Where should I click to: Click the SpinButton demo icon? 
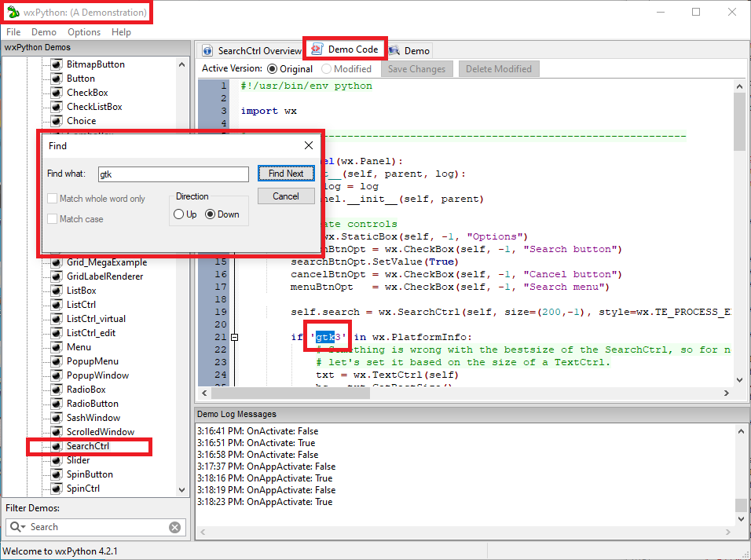57,474
